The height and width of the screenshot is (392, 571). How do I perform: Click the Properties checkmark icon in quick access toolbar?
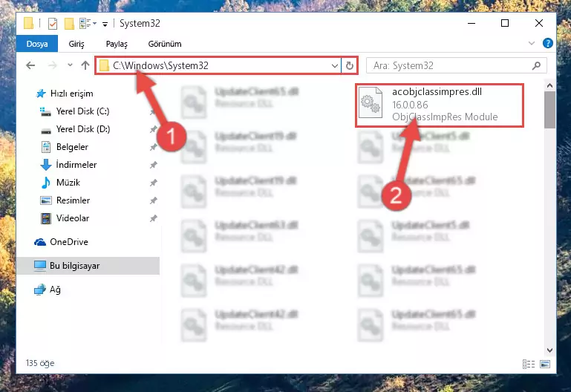53,24
